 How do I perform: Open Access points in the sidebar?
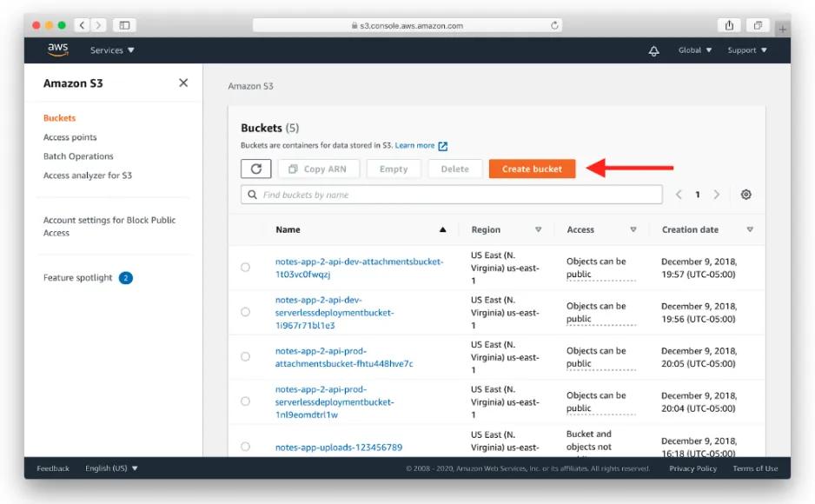coord(70,137)
